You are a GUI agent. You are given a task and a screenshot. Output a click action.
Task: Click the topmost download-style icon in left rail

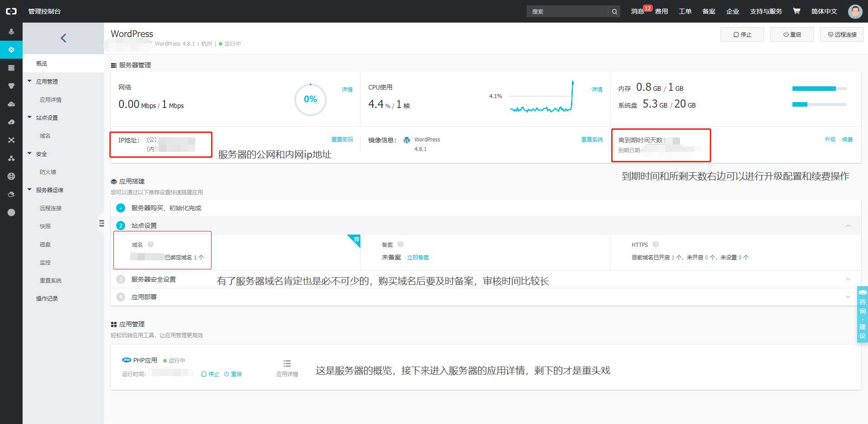(x=11, y=32)
